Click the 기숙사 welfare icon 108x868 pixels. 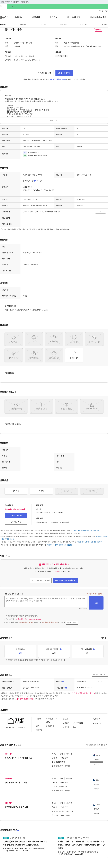pyautogui.click(x=34, y=339)
